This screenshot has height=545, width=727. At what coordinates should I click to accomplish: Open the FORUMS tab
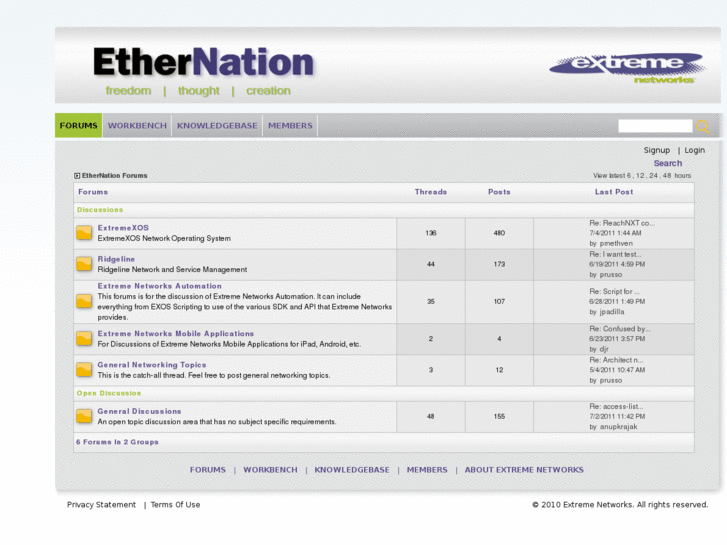click(x=78, y=126)
